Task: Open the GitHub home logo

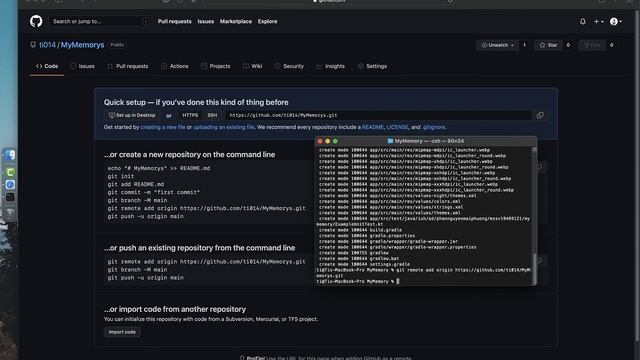Action: tap(36, 21)
